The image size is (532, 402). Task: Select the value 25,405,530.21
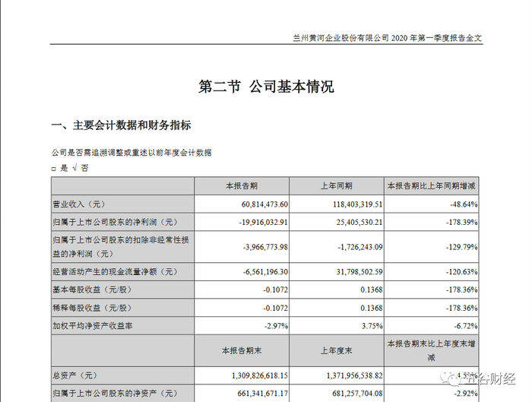pos(359,222)
